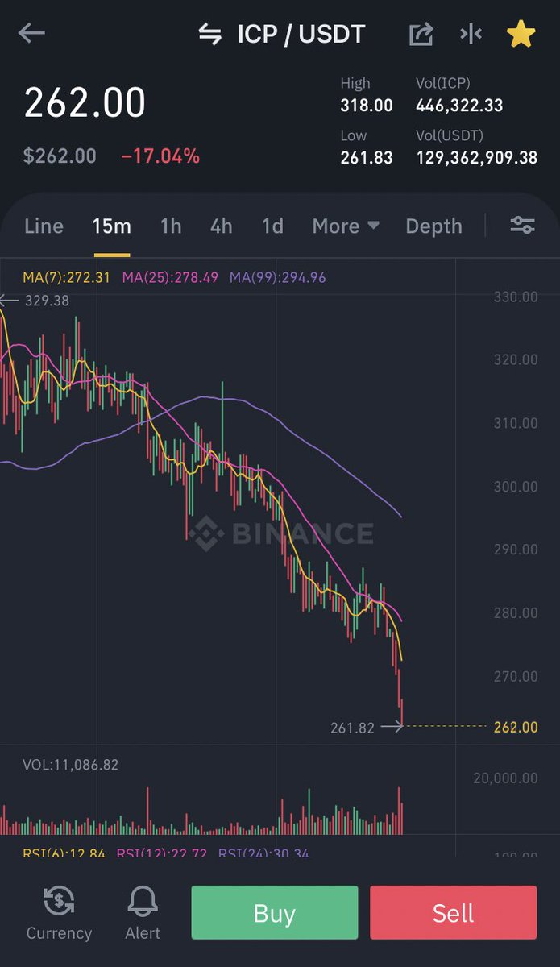Tap the Vol(USDT) value 129,362,909.38
This screenshot has height=967, width=560.
477,158
